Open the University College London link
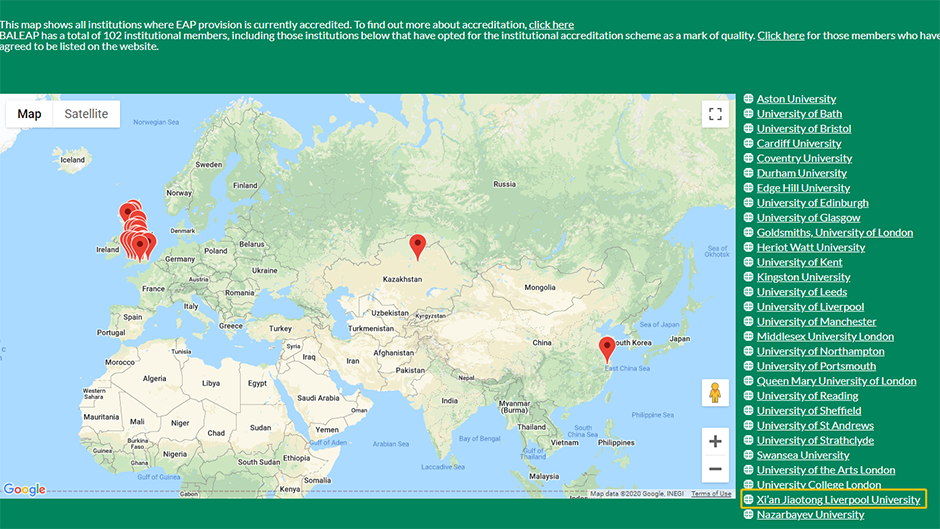Image resolution: width=940 pixels, height=529 pixels. [818, 485]
